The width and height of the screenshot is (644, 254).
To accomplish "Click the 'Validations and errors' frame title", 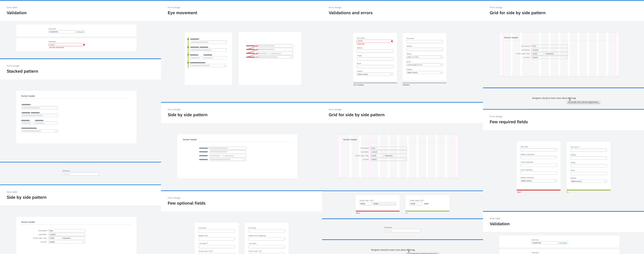I will click(350, 13).
